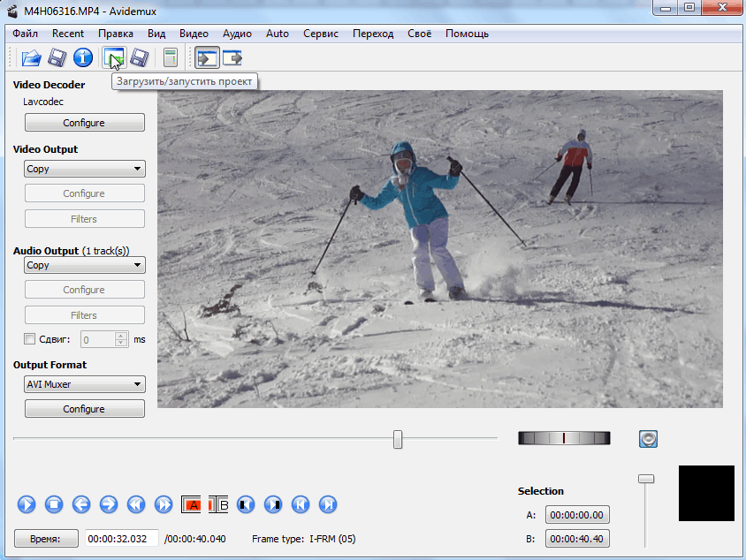This screenshot has height=560, width=746.
Task: Open the Output Format AVI Muxer dropdown
Action: pos(84,384)
